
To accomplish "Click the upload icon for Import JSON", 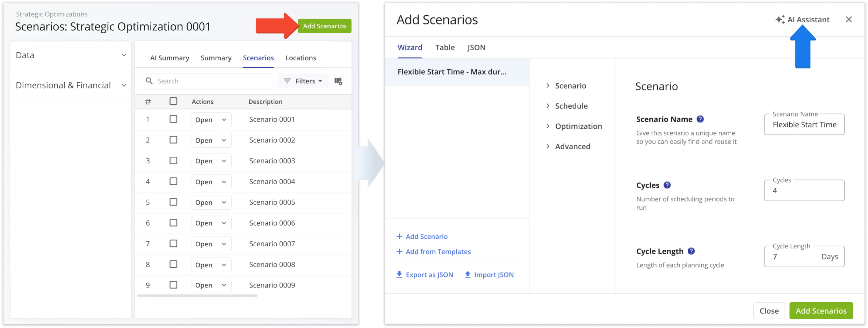I will [x=468, y=275].
